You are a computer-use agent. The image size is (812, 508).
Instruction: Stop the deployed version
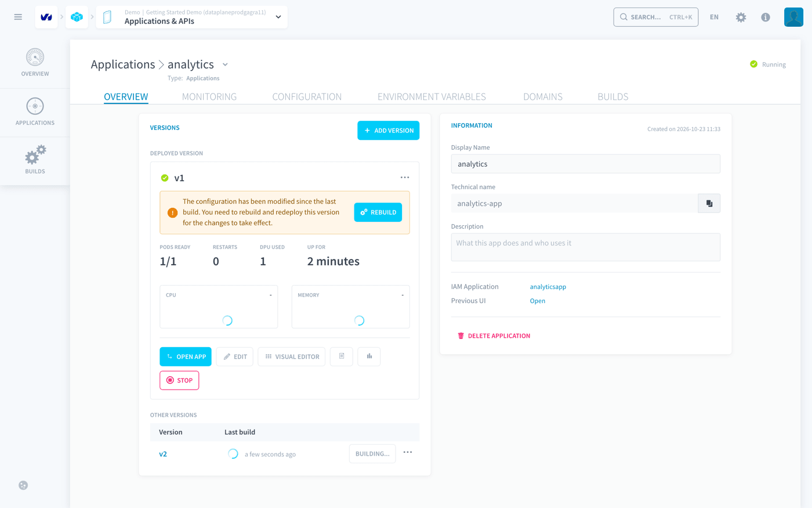[179, 380]
